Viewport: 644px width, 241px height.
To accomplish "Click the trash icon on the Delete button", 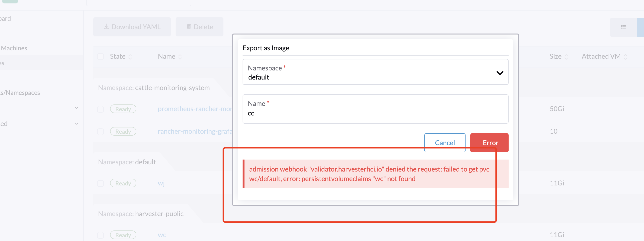I will click(x=189, y=27).
